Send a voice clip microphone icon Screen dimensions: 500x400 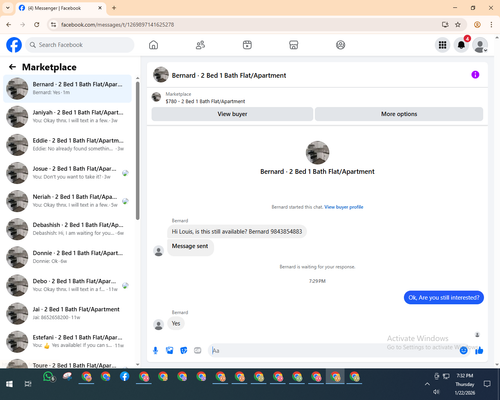click(155, 350)
